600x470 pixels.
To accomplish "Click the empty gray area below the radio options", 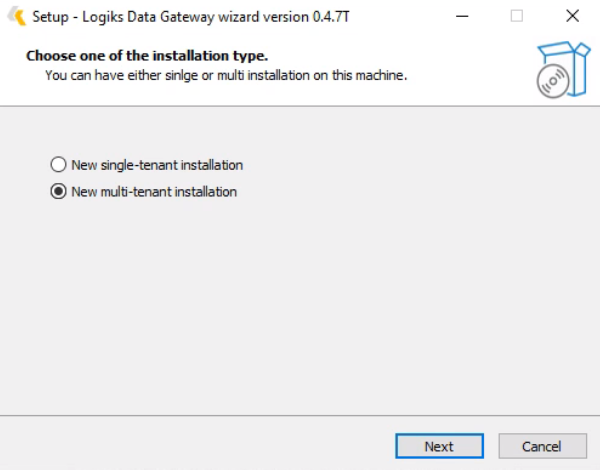I will click(x=300, y=310).
